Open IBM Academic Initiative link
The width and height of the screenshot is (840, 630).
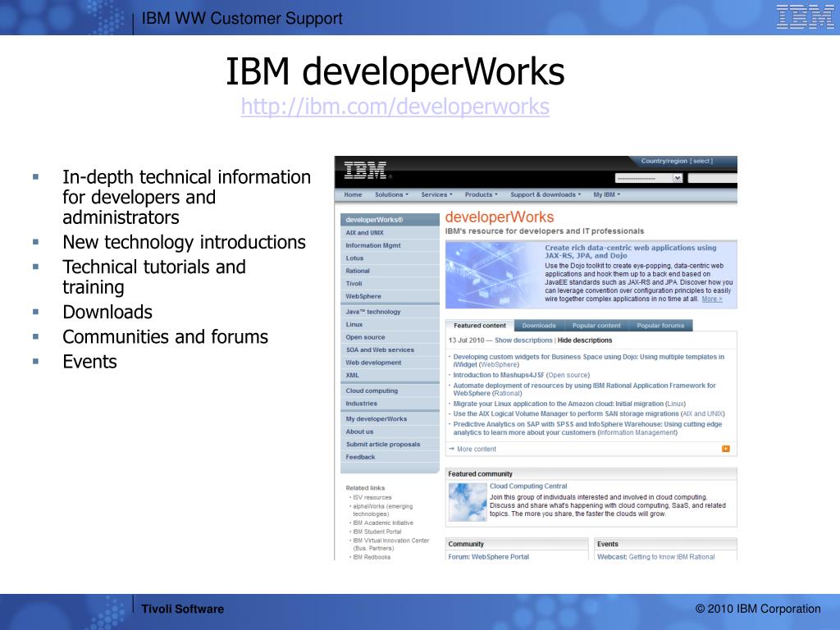383,523
